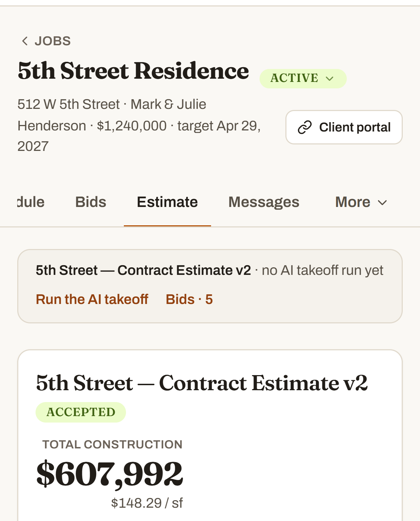
Task: Open the Messages tab
Action: click(x=264, y=202)
